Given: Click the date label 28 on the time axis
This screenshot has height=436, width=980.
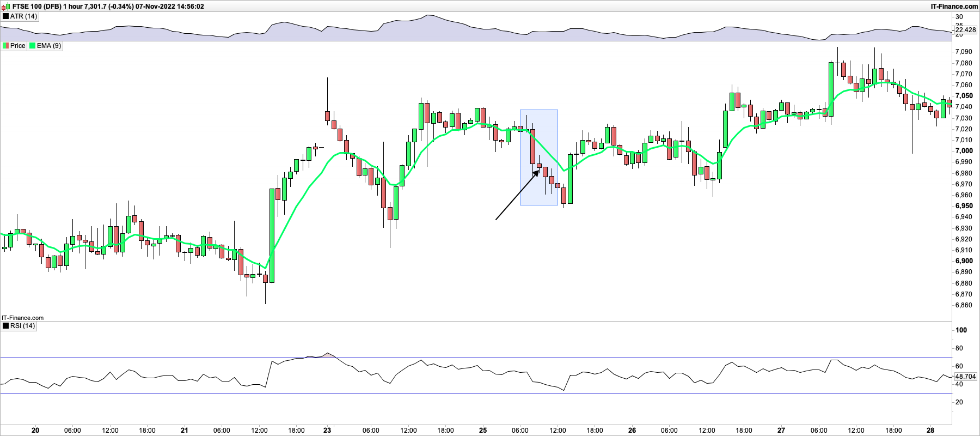Looking at the screenshot, I should [x=930, y=430].
